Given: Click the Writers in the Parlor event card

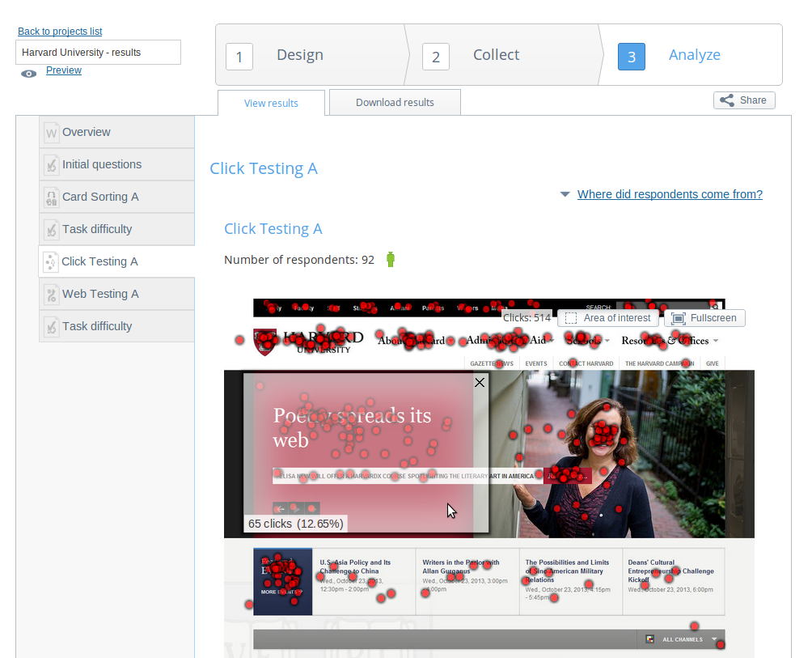Looking at the screenshot, I should pos(467,582).
